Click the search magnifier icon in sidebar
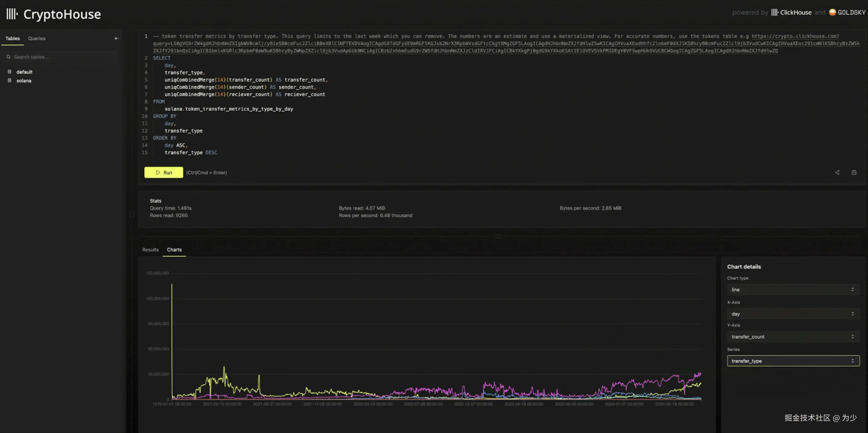Image resolution: width=868 pixels, height=433 pixels. [8, 57]
